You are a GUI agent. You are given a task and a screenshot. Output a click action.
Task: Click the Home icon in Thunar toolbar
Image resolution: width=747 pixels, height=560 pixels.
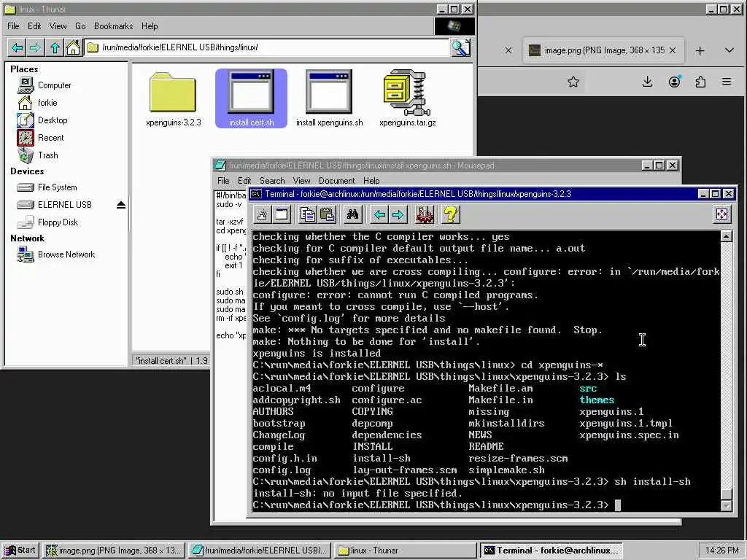click(x=73, y=47)
